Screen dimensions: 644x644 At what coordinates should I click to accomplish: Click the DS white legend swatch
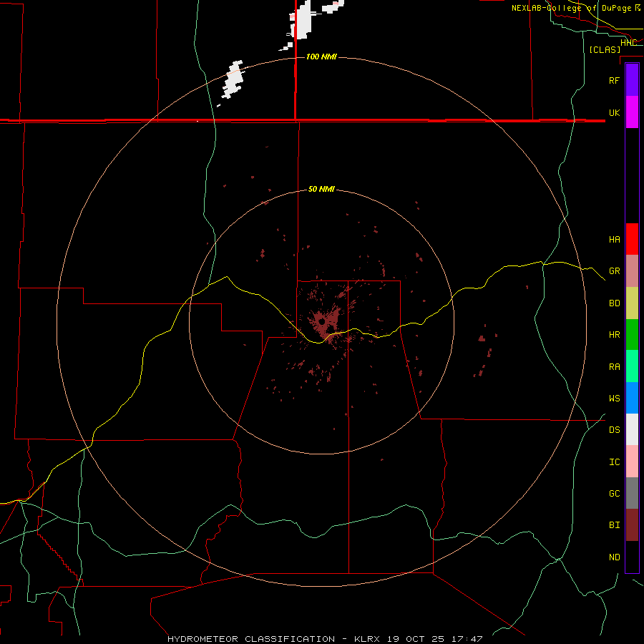pos(632,429)
